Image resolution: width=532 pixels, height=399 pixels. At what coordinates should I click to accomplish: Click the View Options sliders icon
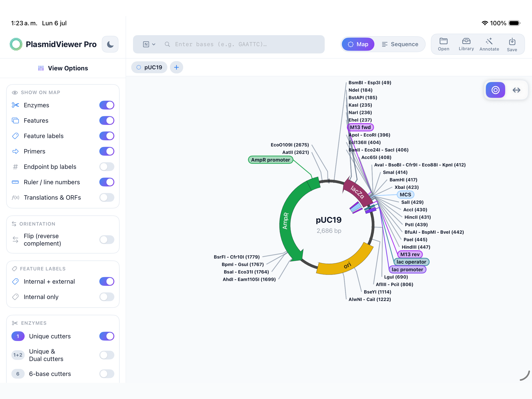(41, 68)
